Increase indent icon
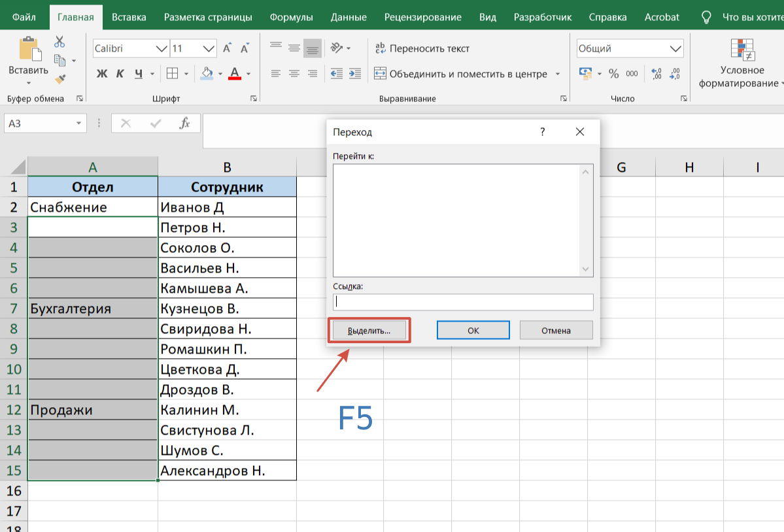 pos(355,74)
